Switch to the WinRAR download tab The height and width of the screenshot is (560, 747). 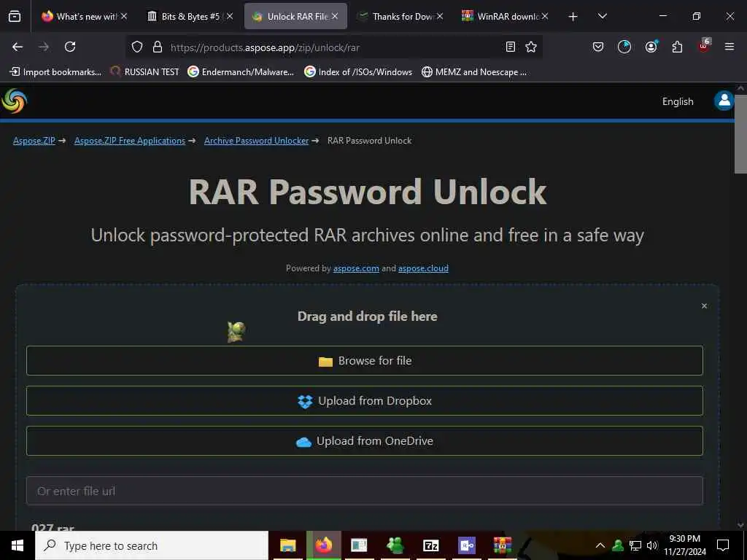click(x=505, y=16)
